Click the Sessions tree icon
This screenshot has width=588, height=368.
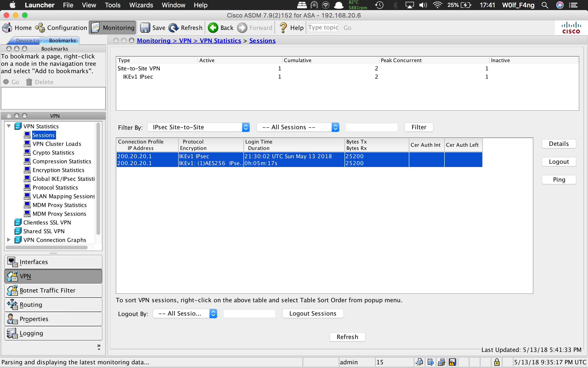pyautogui.click(x=27, y=135)
